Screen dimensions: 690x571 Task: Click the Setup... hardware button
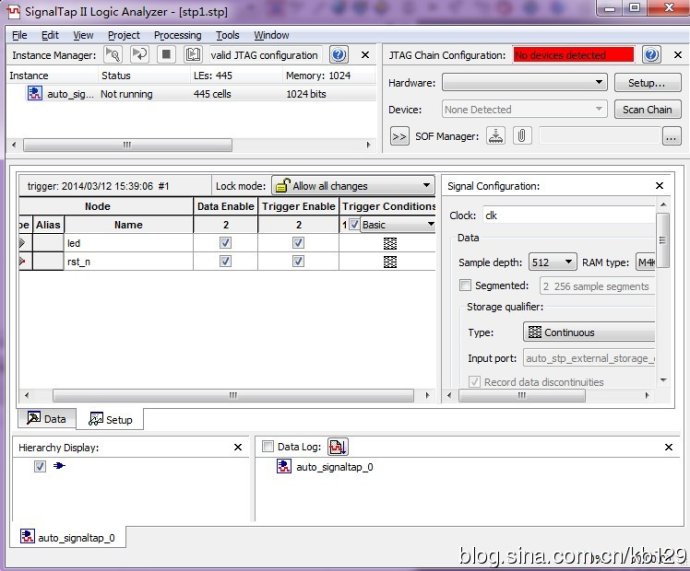[647, 82]
